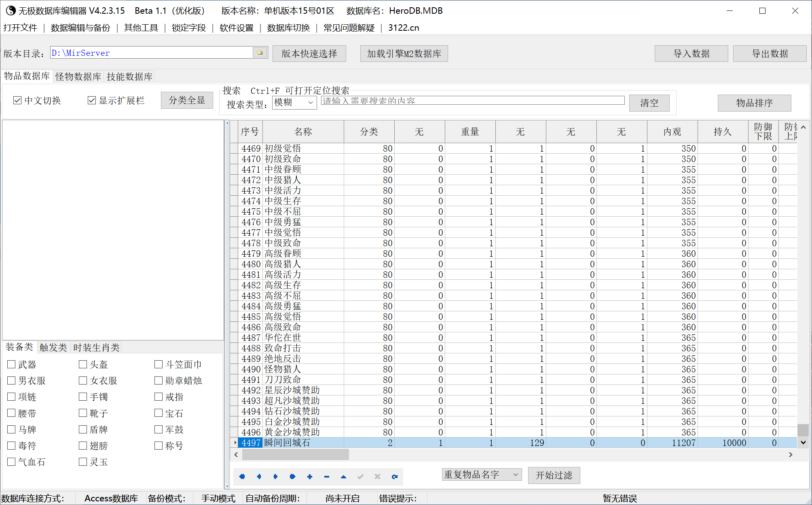Check the 翅膀 category box
Image resolution: width=812 pixels, height=505 pixels.
click(83, 446)
